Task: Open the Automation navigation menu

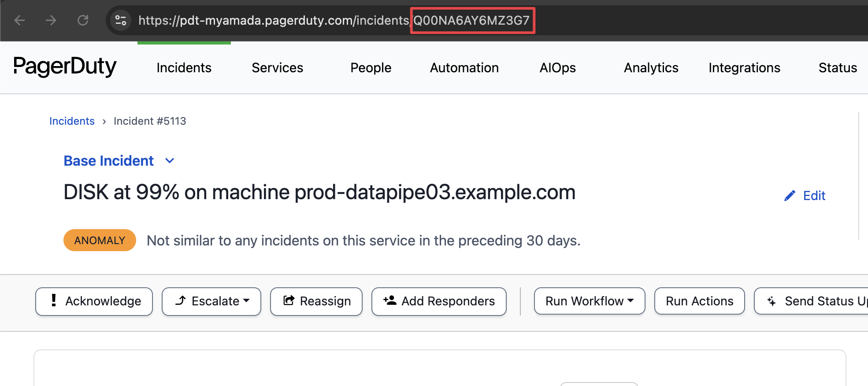Action: [x=464, y=68]
